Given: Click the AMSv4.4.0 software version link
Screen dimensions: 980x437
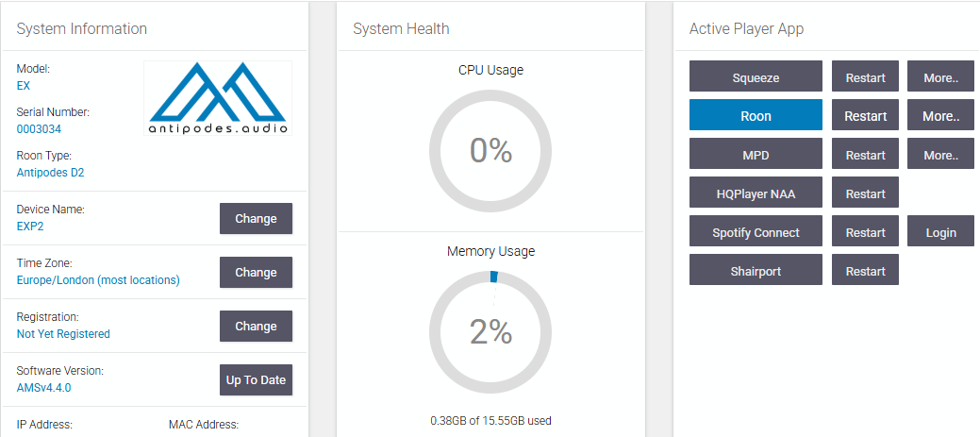Looking at the screenshot, I should point(44,387).
